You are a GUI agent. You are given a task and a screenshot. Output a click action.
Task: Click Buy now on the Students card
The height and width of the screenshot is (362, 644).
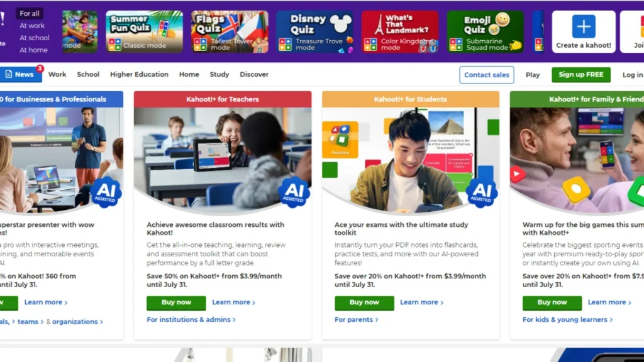[364, 303]
